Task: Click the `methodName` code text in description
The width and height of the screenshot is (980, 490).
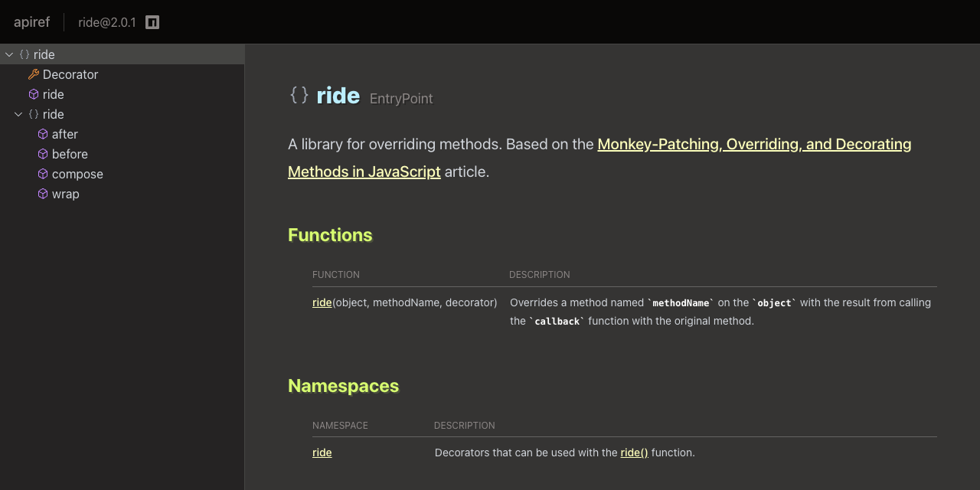Action: [x=681, y=302]
